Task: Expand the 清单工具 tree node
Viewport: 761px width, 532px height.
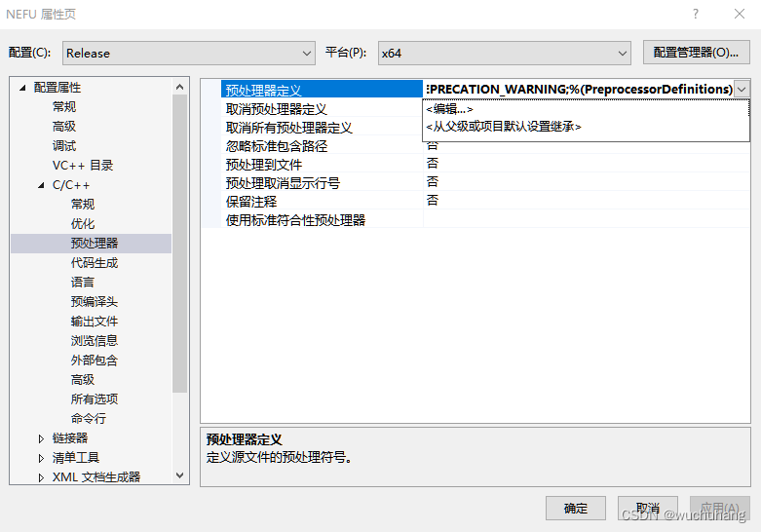Action: pyautogui.click(x=41, y=458)
